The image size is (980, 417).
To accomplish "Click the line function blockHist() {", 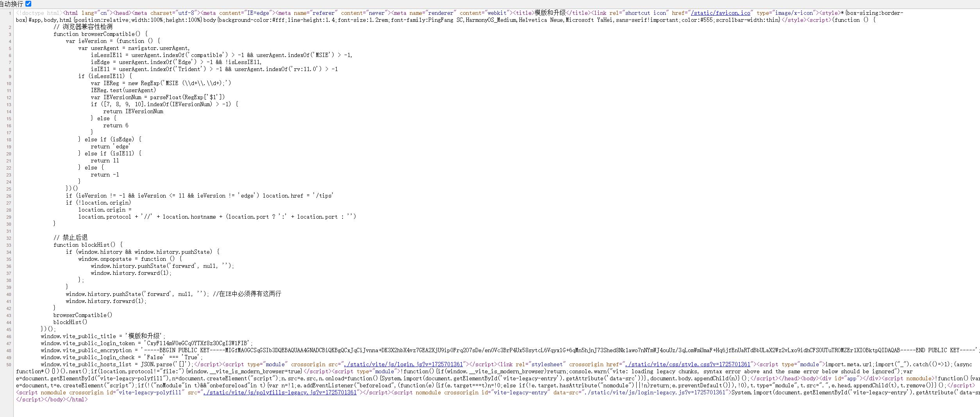I will (88, 245).
